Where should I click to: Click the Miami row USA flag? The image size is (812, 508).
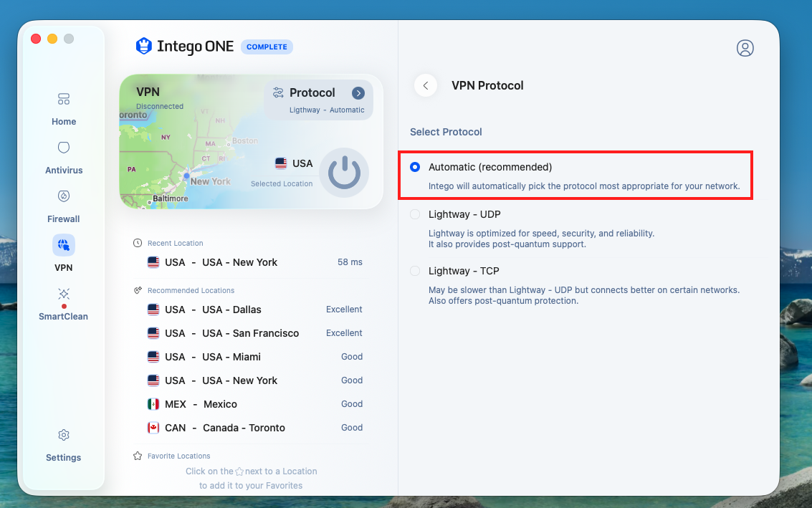tap(153, 357)
